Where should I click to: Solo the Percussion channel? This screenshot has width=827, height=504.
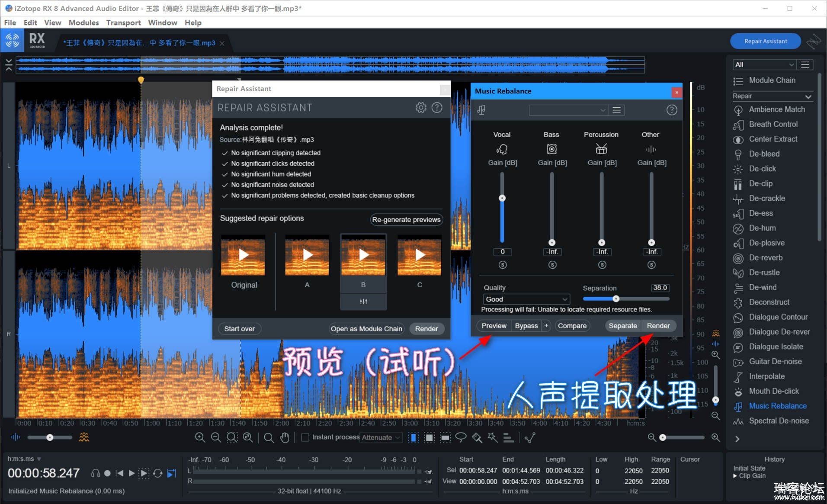point(602,265)
